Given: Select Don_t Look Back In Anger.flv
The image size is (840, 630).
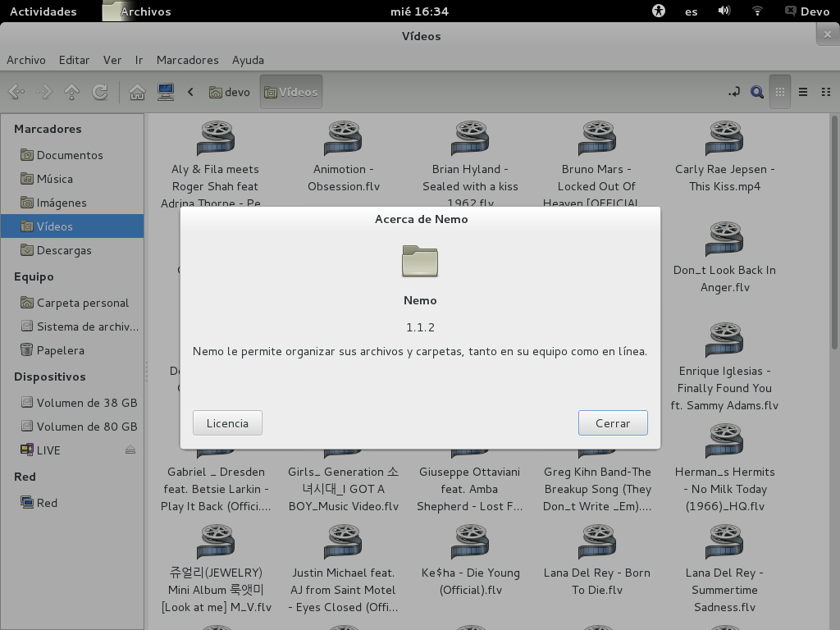Looking at the screenshot, I should [724, 257].
